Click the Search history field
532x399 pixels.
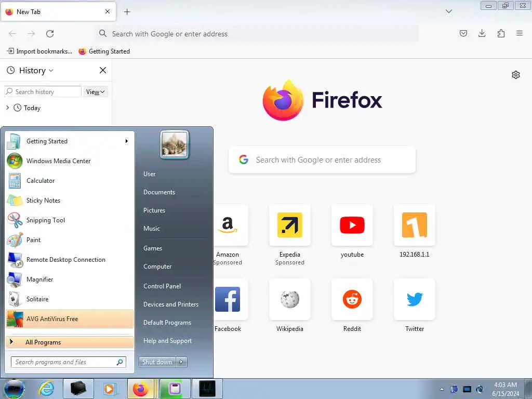(x=43, y=91)
